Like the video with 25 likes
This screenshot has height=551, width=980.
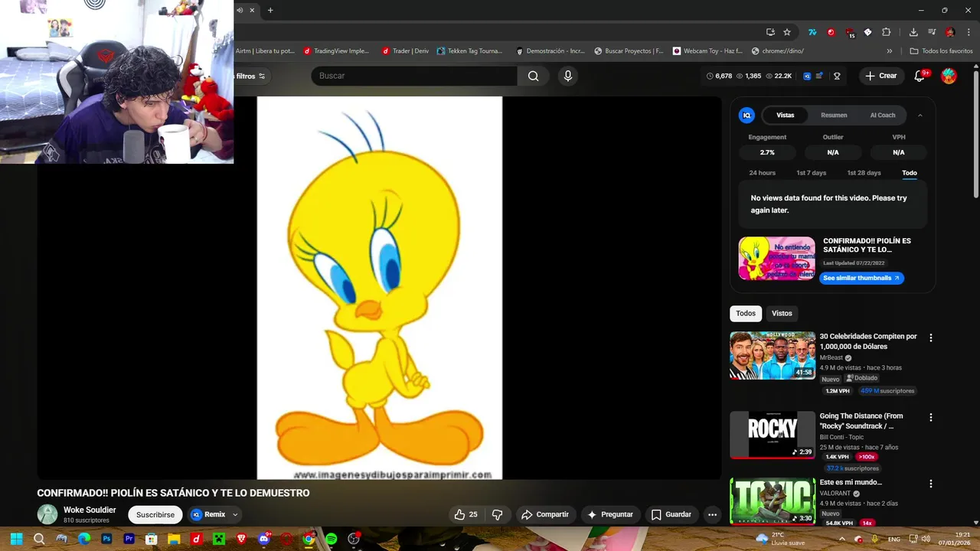(x=465, y=515)
